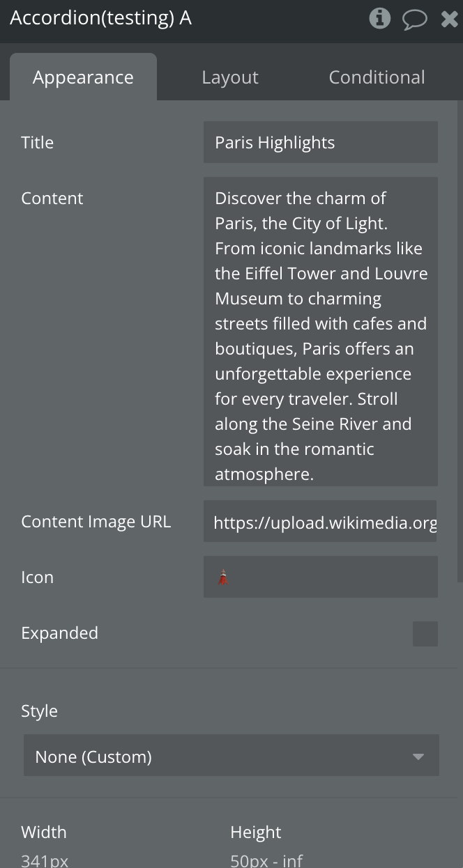Open the Layout tab
This screenshot has width=463, height=868.
(x=230, y=77)
